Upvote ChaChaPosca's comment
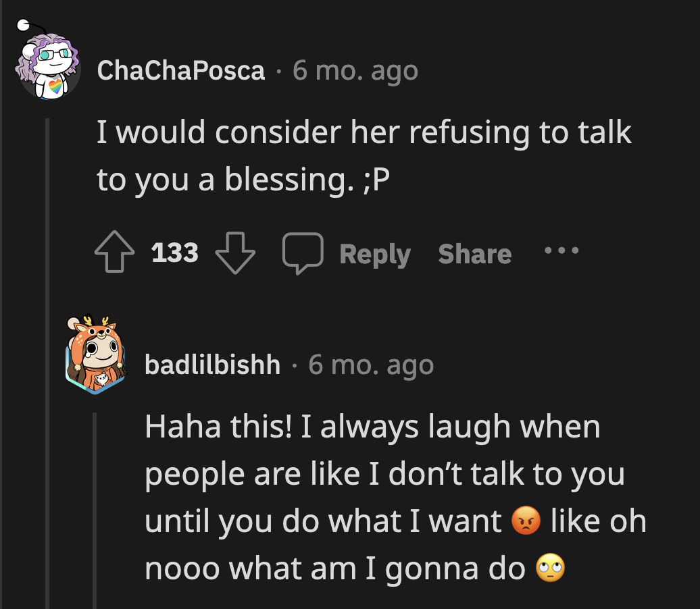Image resolution: width=700 pixels, height=609 pixels. click(x=115, y=253)
